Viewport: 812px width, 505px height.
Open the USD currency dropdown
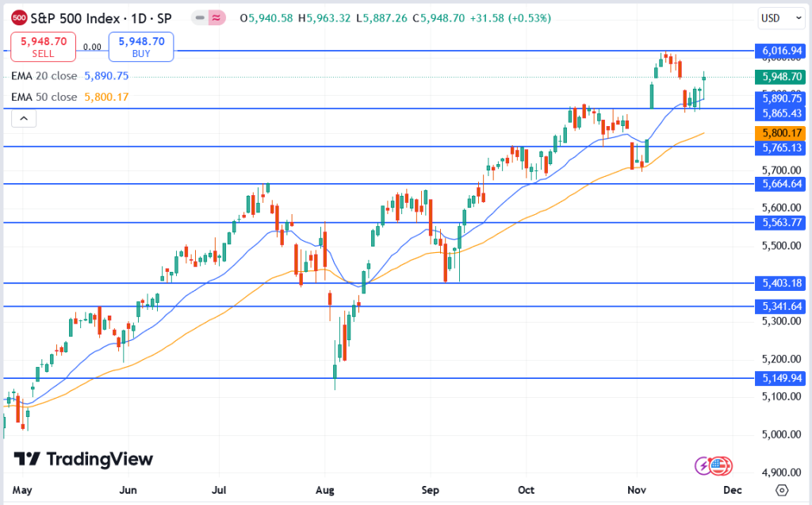pos(781,18)
